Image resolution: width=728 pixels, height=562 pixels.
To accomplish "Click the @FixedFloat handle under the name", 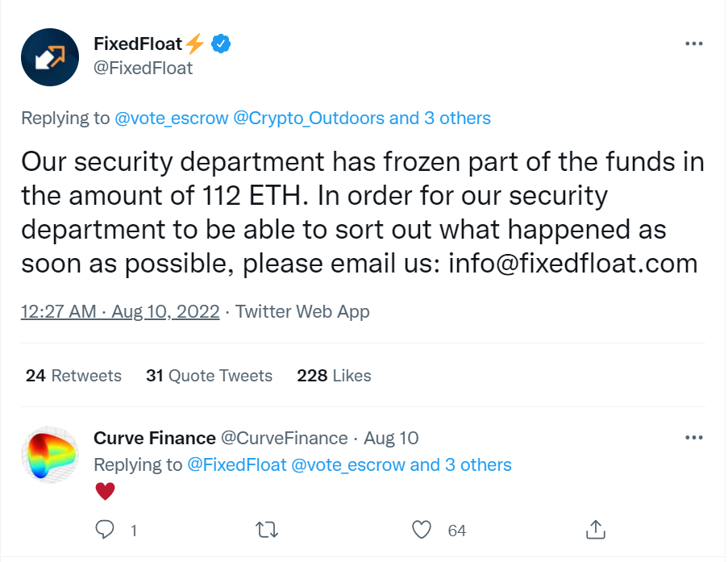I will pyautogui.click(x=143, y=68).
